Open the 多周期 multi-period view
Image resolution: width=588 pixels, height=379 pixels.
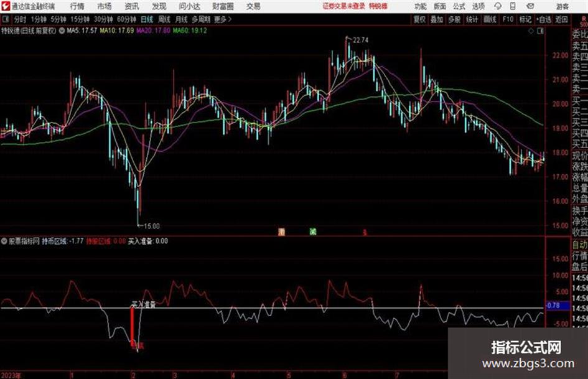[x=201, y=19]
